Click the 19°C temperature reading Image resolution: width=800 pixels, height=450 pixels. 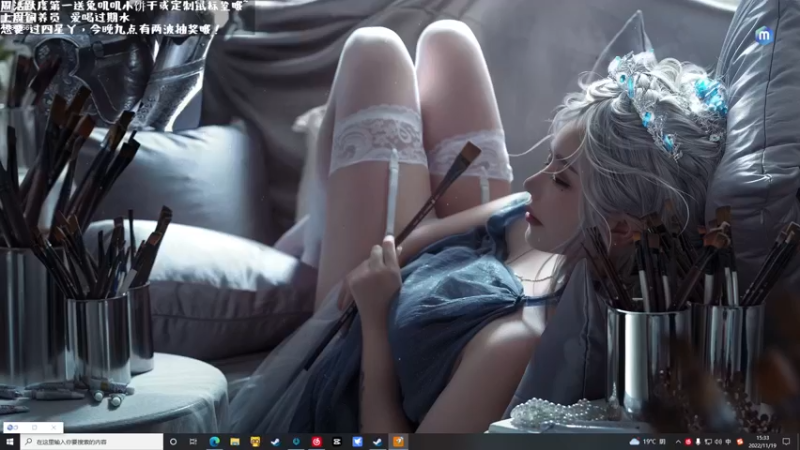pyautogui.click(x=649, y=442)
